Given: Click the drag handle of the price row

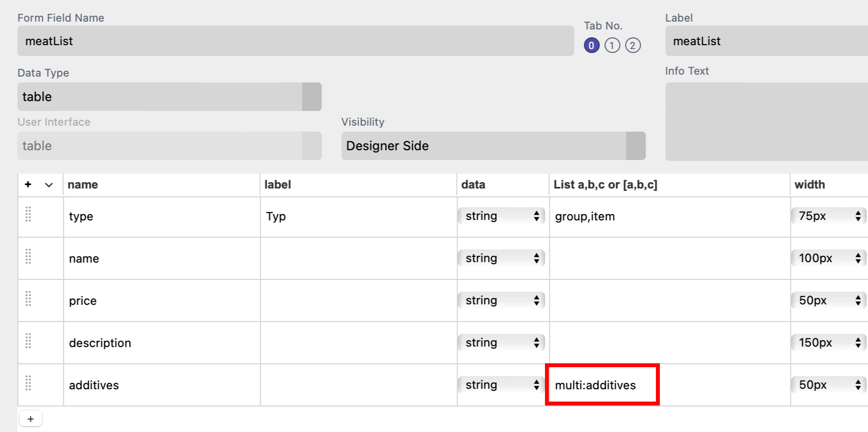Looking at the screenshot, I should 28,299.
